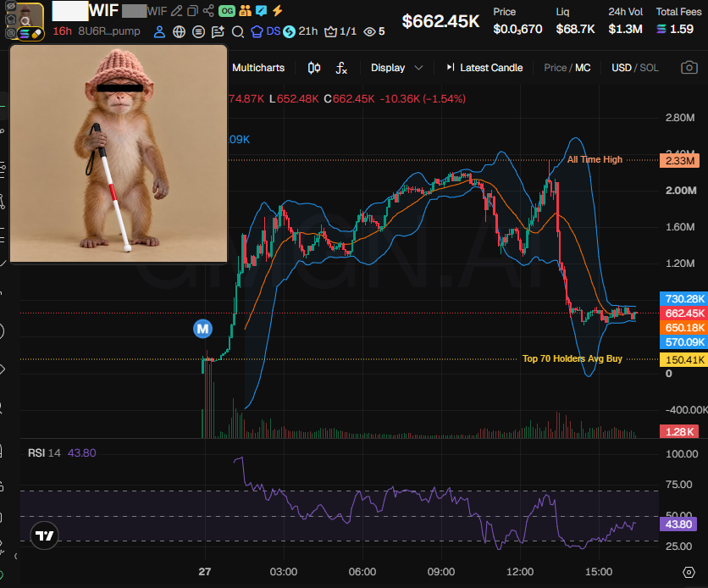708x588 pixels.
Task: Open the candlestick chart type icon
Action: pyautogui.click(x=314, y=68)
